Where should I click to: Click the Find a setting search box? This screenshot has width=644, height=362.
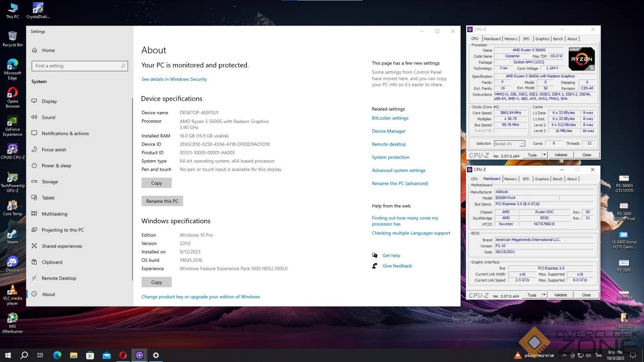click(80, 66)
